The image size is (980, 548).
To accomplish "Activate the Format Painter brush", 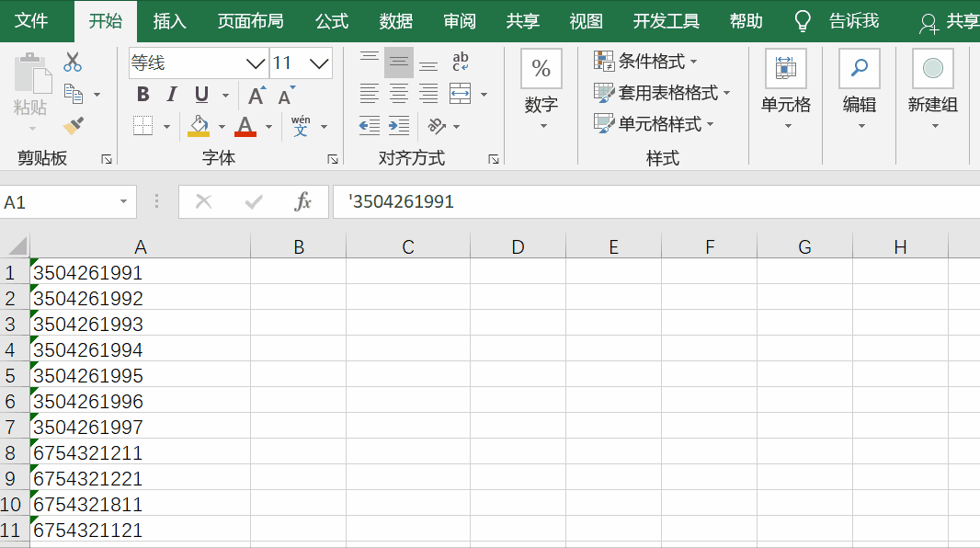I will click(x=74, y=126).
